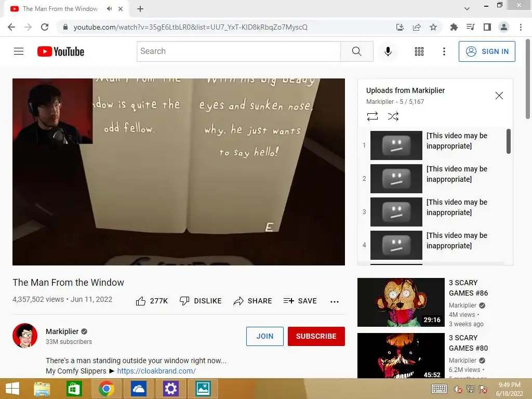Click the 3 SCARY GAMES #86 title

[x=468, y=288]
